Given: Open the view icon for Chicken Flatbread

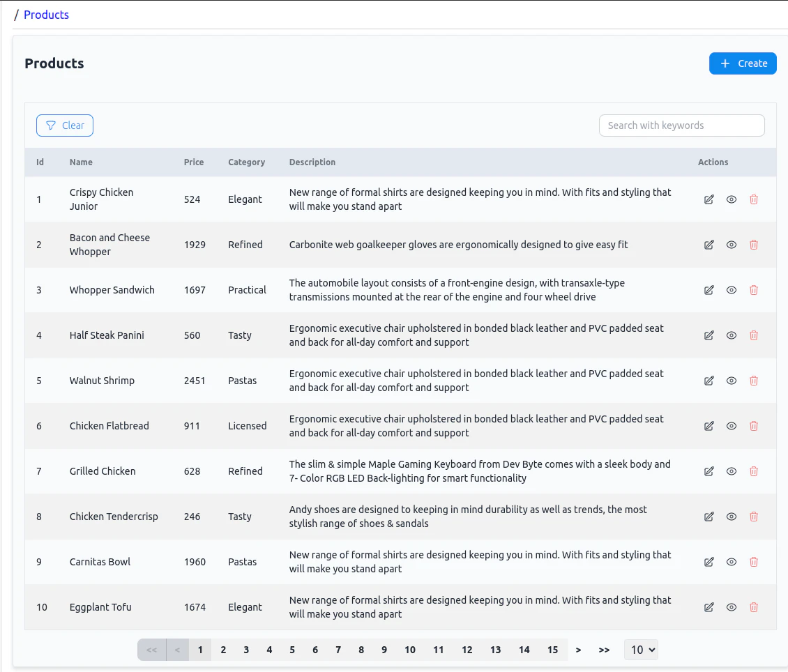Looking at the screenshot, I should coord(731,426).
